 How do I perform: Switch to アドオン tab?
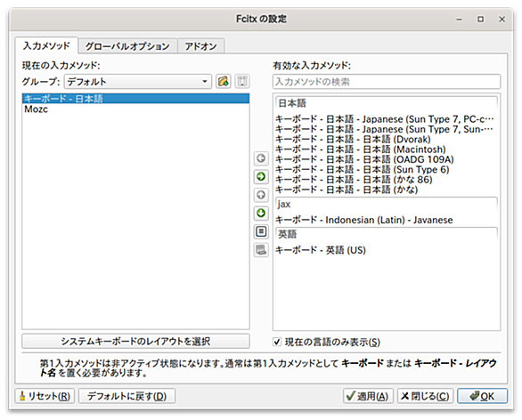point(201,46)
